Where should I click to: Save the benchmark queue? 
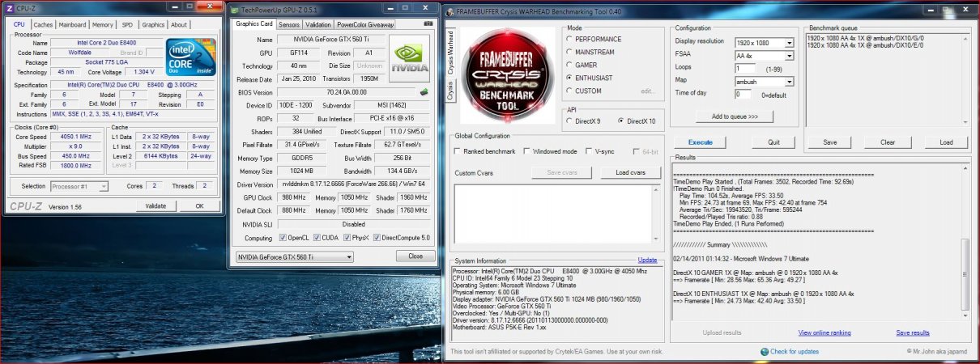830,142
